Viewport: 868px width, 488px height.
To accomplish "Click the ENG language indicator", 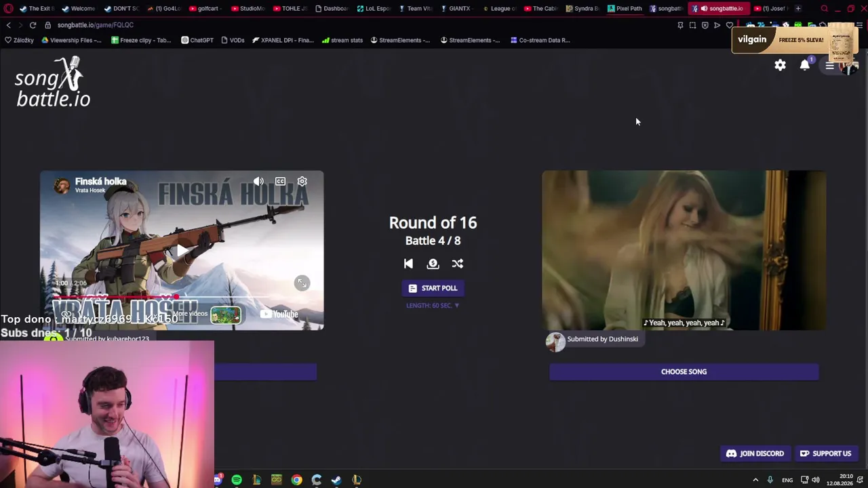I will click(x=787, y=480).
